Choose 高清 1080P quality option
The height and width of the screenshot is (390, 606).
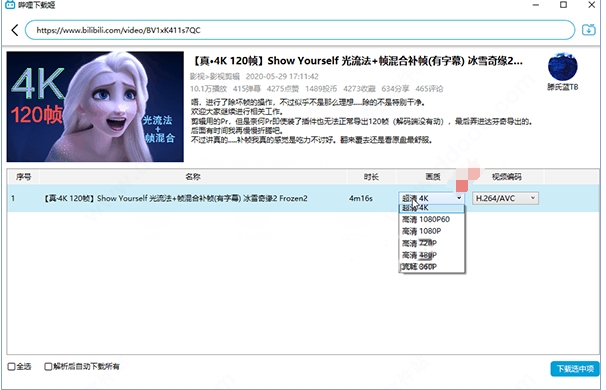point(431,231)
